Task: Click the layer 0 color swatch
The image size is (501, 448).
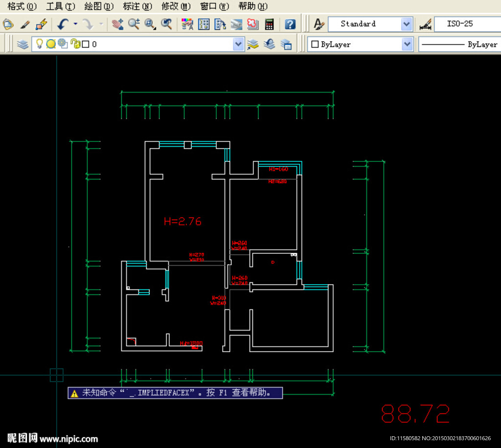Action: pos(86,44)
